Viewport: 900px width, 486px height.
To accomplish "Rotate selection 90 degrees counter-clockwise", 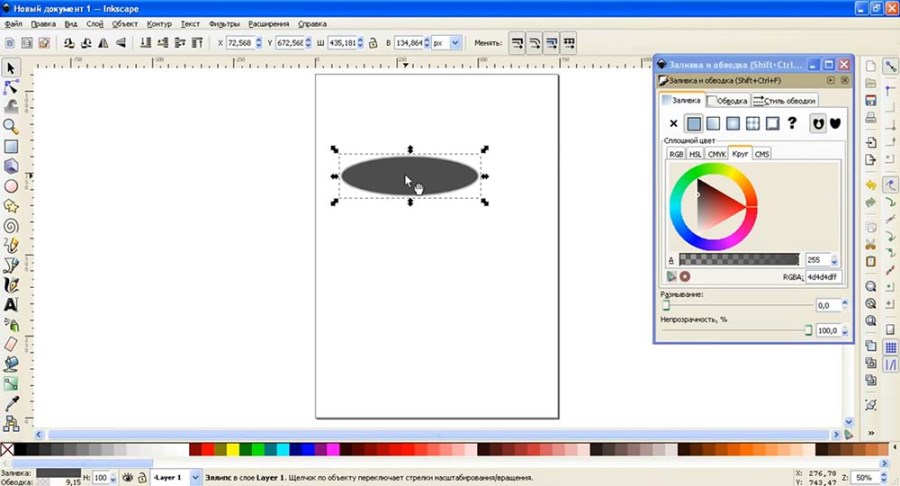I will coord(69,43).
